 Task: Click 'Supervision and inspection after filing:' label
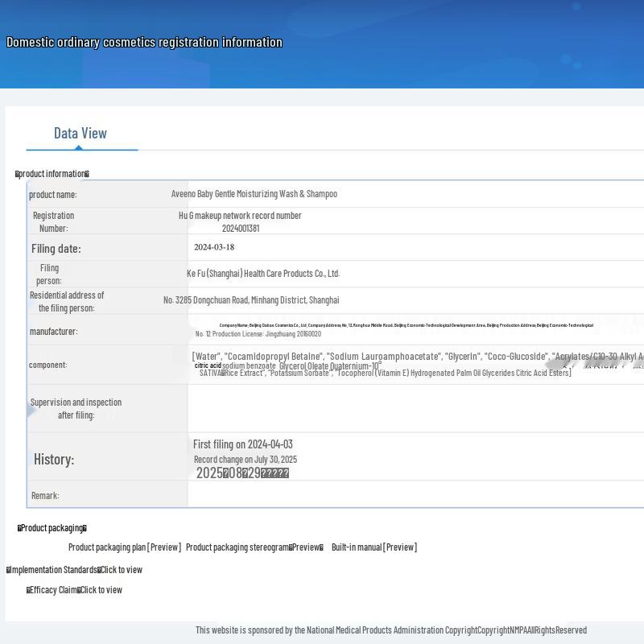click(x=76, y=409)
